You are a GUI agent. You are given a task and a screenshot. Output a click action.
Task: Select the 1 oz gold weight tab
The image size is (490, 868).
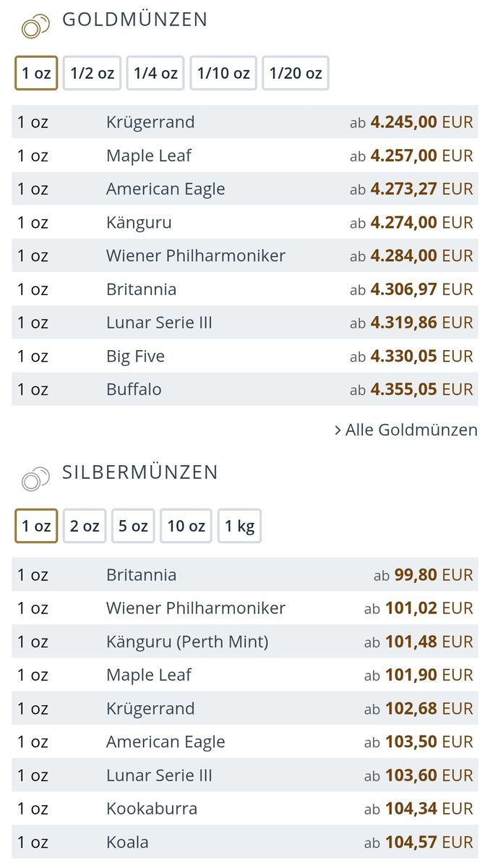point(36,73)
